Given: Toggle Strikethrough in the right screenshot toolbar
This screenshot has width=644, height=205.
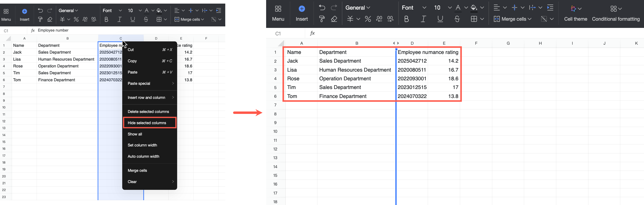Looking at the screenshot, I should [457, 19].
